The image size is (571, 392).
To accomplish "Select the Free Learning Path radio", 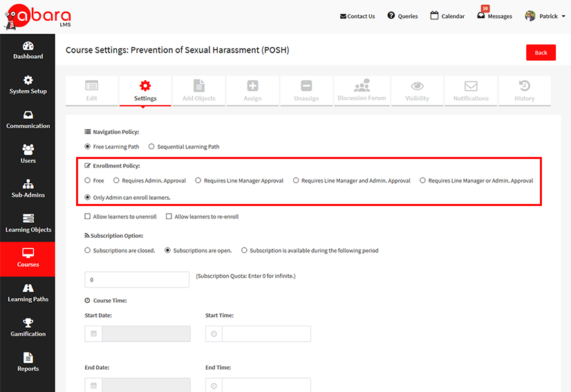I will tap(87, 147).
